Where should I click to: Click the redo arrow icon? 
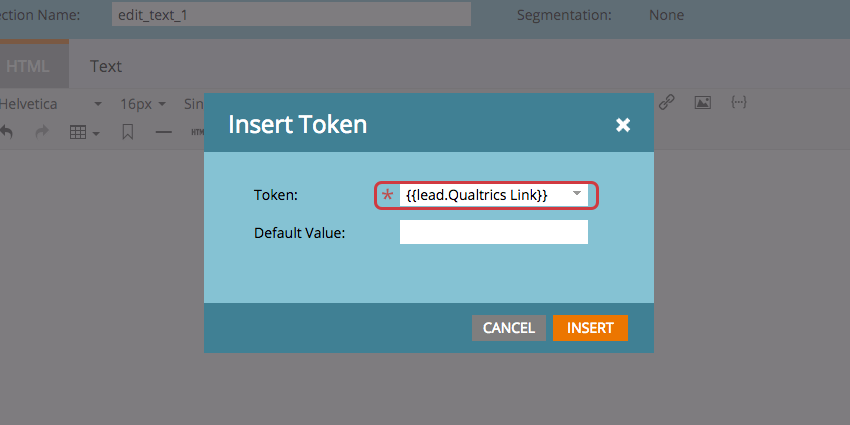click(41, 132)
